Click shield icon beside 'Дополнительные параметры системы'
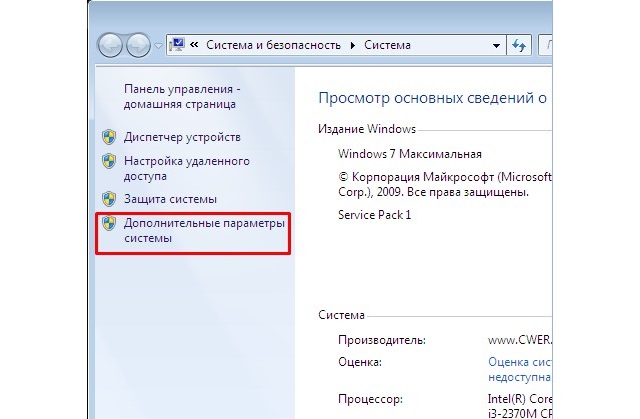Screen dimensions: 640x419 coord(109,223)
